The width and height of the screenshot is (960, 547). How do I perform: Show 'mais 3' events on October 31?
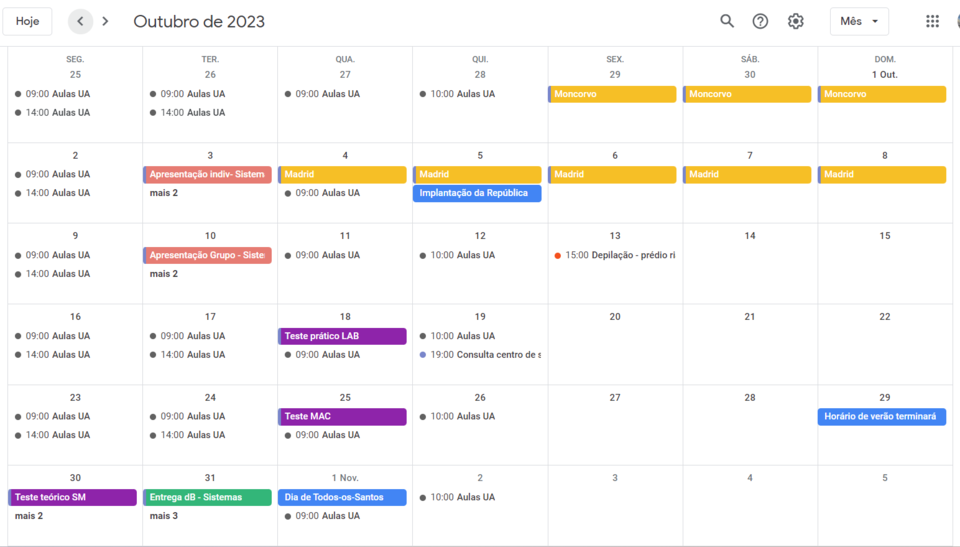tap(164, 516)
